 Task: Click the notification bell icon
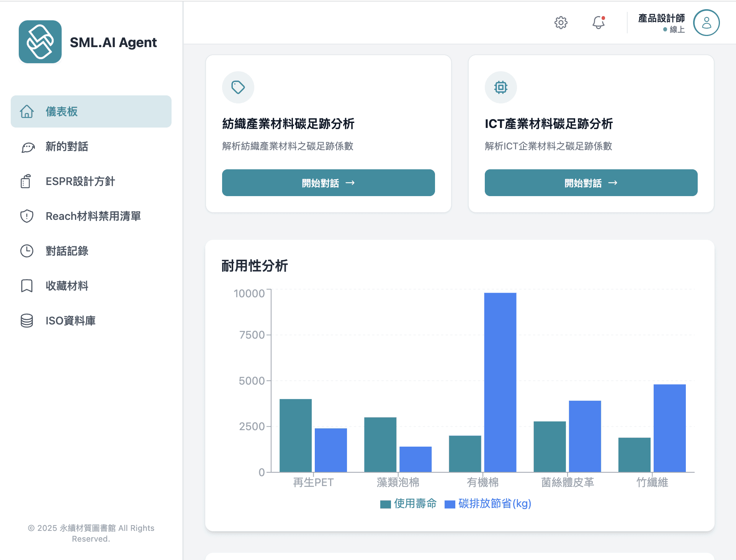coord(598,23)
